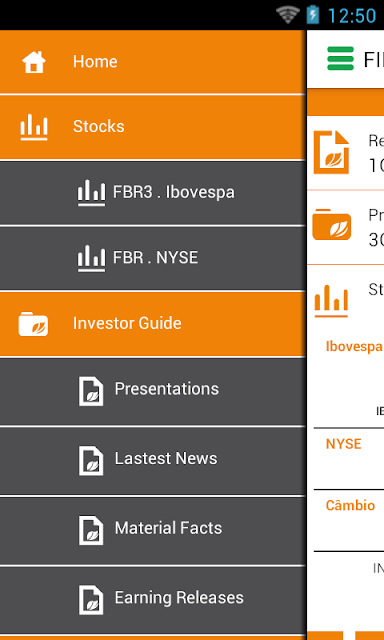Viewport: 384px width, 640px height.
Task: Collapse the Stocks menu section
Action: coord(153,127)
